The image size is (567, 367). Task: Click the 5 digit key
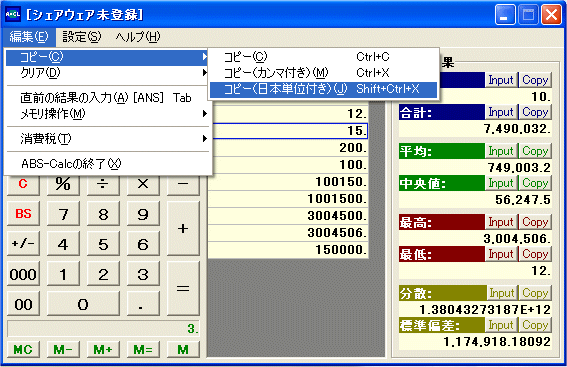tap(103, 244)
